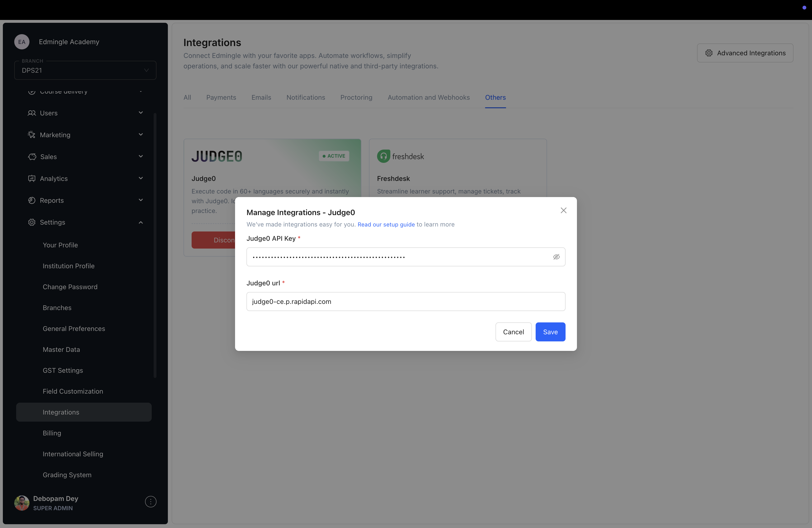The image size is (812, 528).
Task: Open Master Data
Action: click(61, 349)
